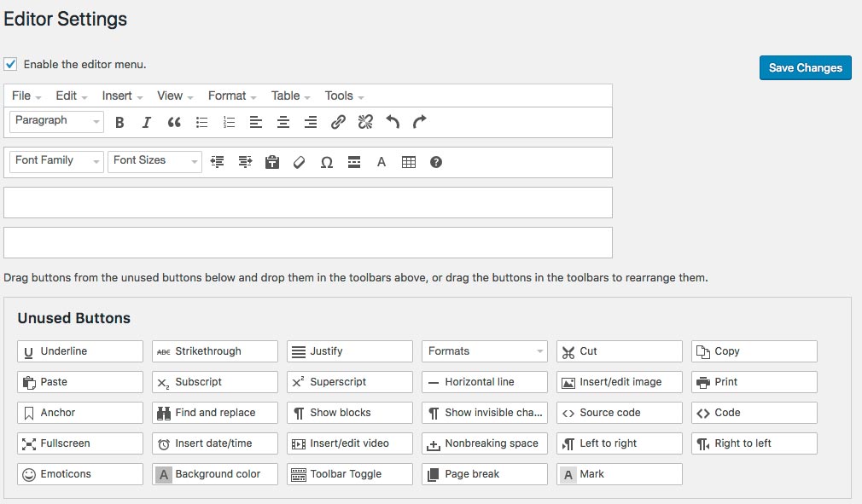Select the Print unused button
862x504 pixels.
pyautogui.click(x=754, y=382)
